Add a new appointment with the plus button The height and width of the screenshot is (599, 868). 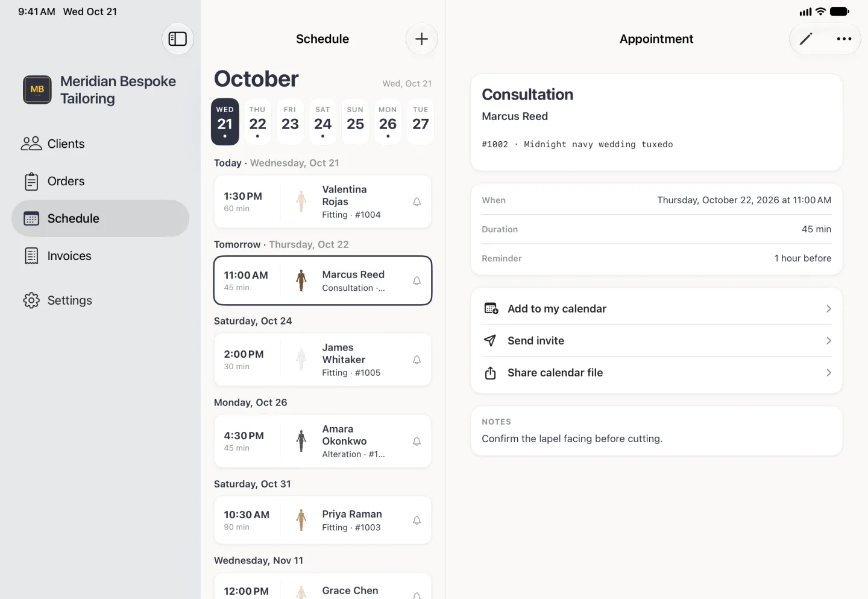[x=421, y=39]
